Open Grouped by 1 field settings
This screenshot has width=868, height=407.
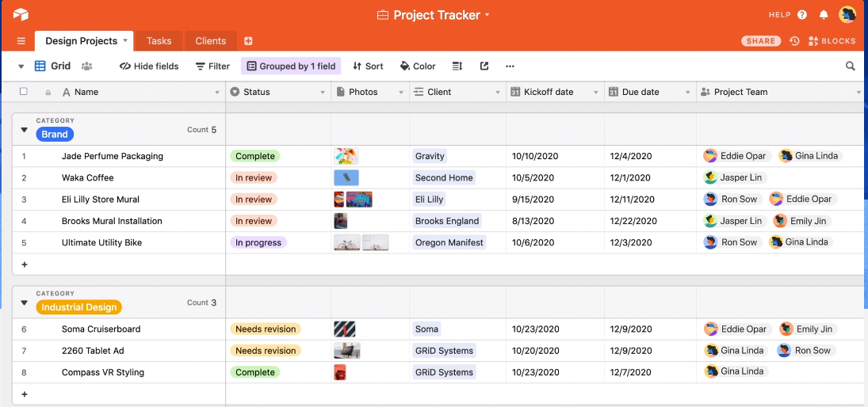pos(291,67)
